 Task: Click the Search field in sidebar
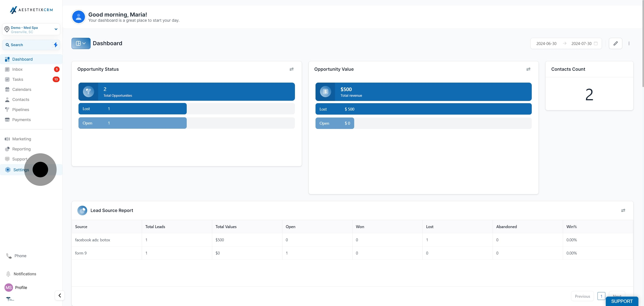[28, 45]
